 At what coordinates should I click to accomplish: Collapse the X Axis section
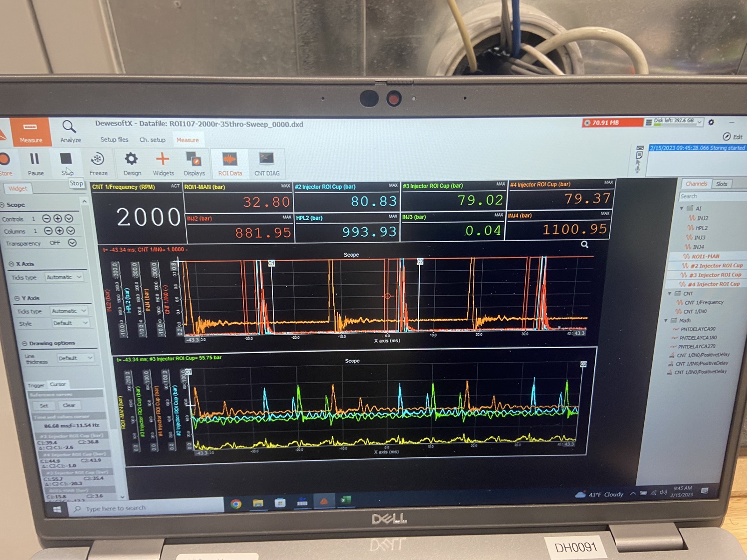11,264
